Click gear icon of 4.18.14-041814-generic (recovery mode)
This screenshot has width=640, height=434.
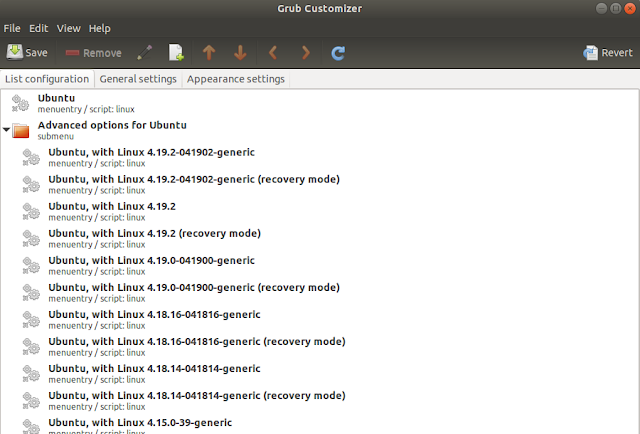coord(31,401)
